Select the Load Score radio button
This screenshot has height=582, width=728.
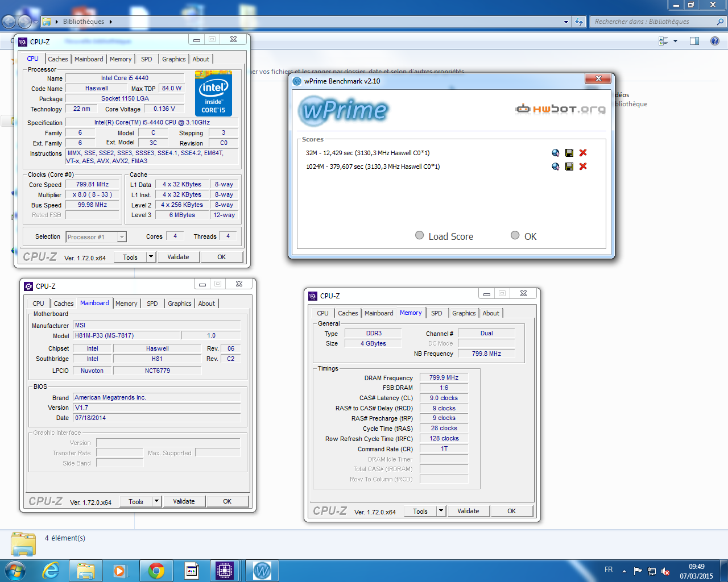tap(420, 235)
